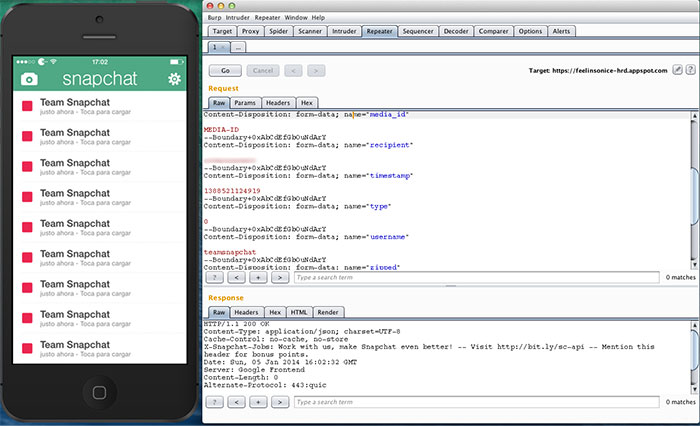Click the 'MEDIA-ID' value in request
Screen dimensions: 700x426
(x=221, y=129)
